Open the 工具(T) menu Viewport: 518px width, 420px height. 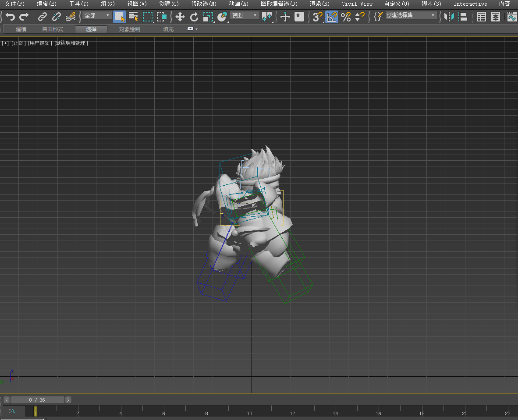[x=78, y=4]
